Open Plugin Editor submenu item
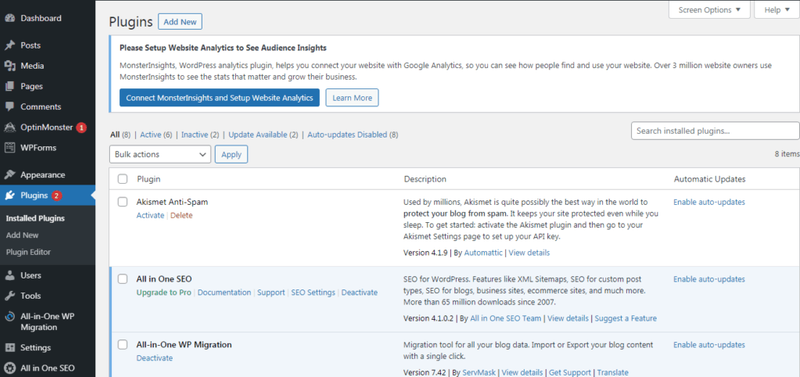 [29, 252]
